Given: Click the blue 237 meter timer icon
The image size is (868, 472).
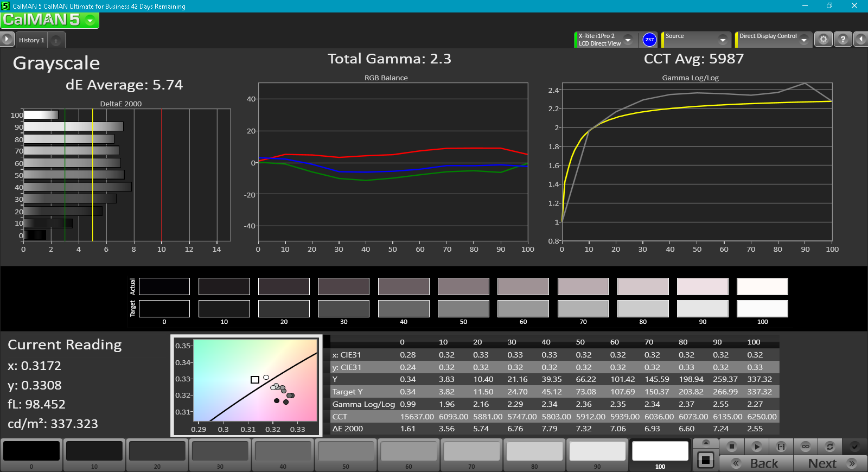Looking at the screenshot, I should [x=649, y=40].
